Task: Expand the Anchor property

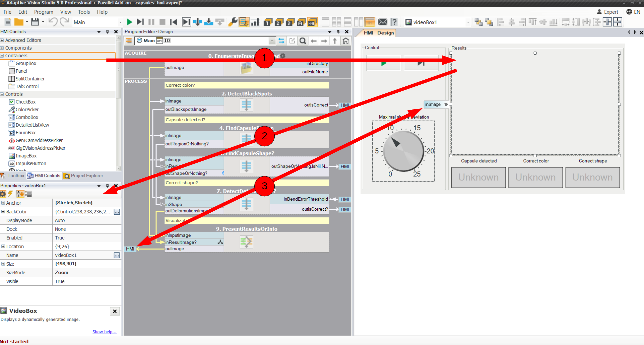Action: point(3,203)
